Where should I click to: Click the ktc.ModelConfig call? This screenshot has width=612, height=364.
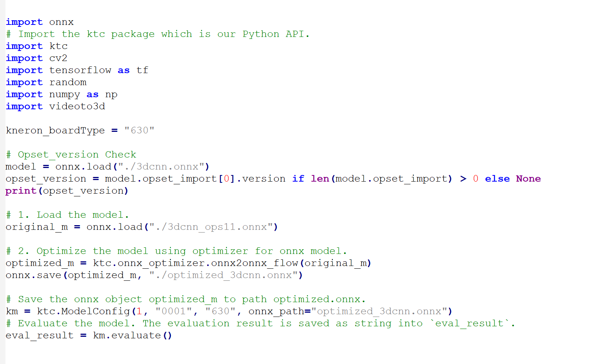point(83,311)
